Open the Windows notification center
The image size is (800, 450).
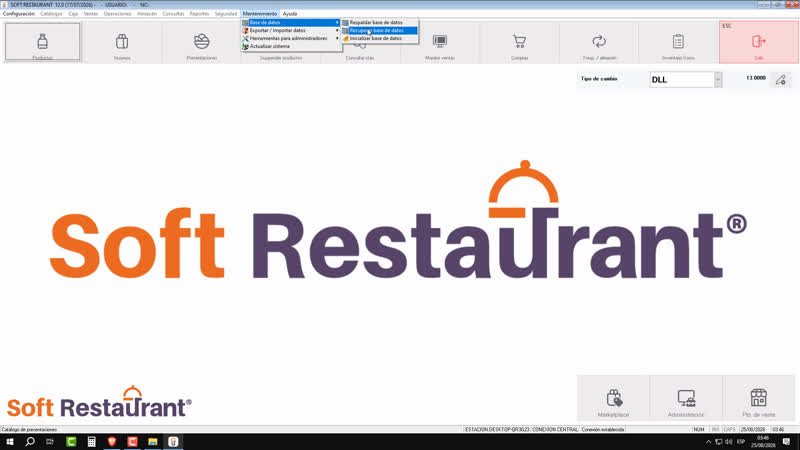click(786, 442)
